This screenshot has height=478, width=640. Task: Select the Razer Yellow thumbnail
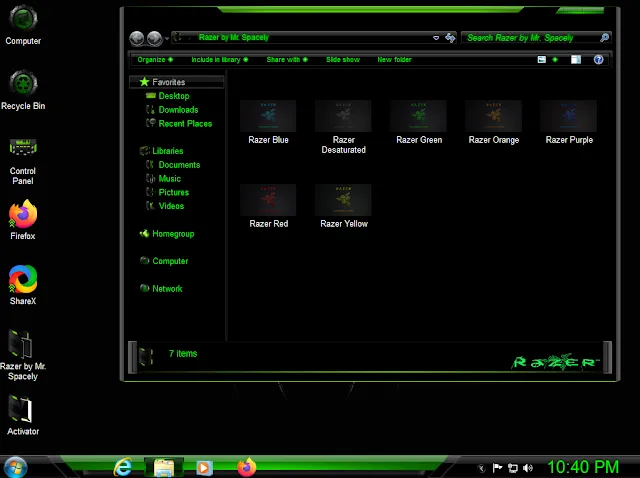point(343,206)
